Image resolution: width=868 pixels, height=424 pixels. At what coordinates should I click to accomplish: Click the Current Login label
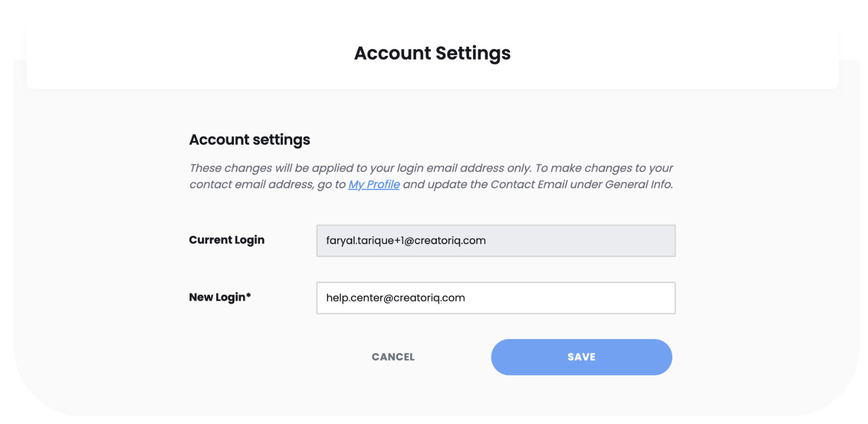[x=227, y=240]
